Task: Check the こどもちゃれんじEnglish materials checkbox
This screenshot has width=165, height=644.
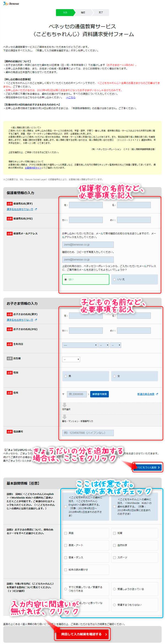Action: (x=65, y=506)
